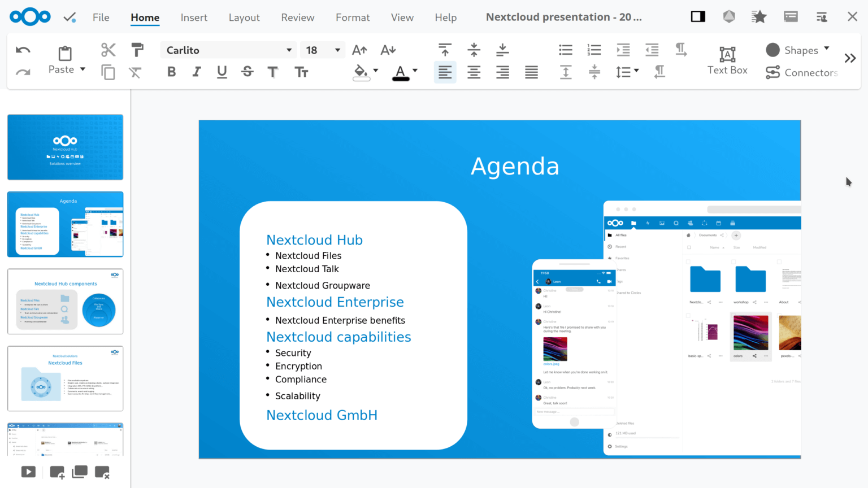Expand the toolbar with the double chevron
Viewport: 868px width, 488px height.
coord(850,58)
